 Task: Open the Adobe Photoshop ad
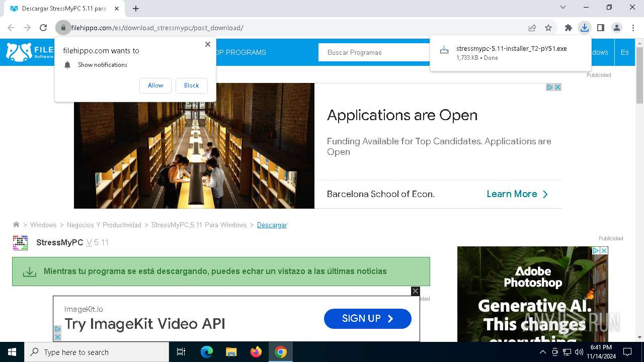pyautogui.click(x=532, y=294)
